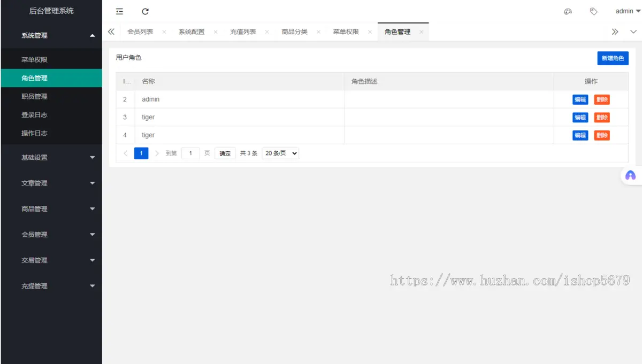This screenshot has height=364, width=642.
Task: Collapse the sidebar with the menu-fold icon
Action: coord(119,11)
